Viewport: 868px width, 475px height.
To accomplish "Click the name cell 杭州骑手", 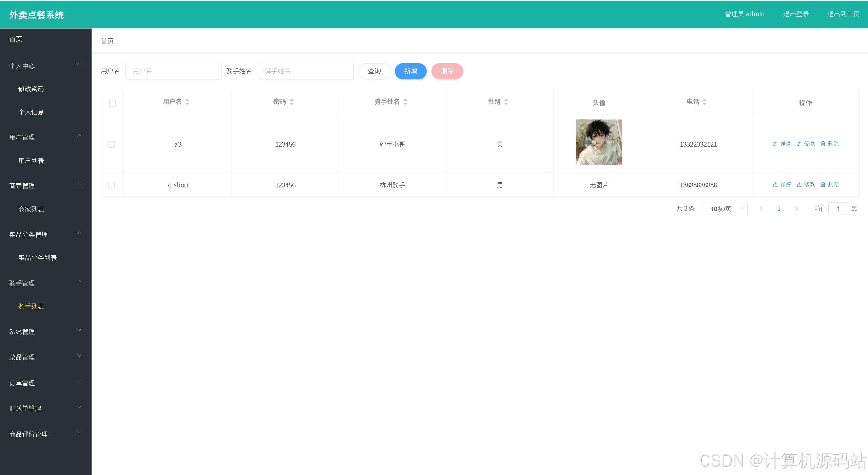I will [392, 185].
